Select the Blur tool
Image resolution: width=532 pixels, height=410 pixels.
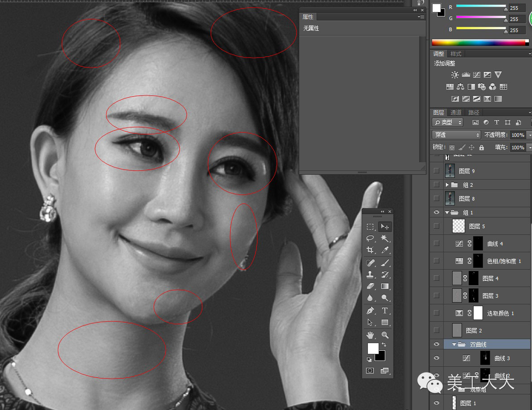370,298
